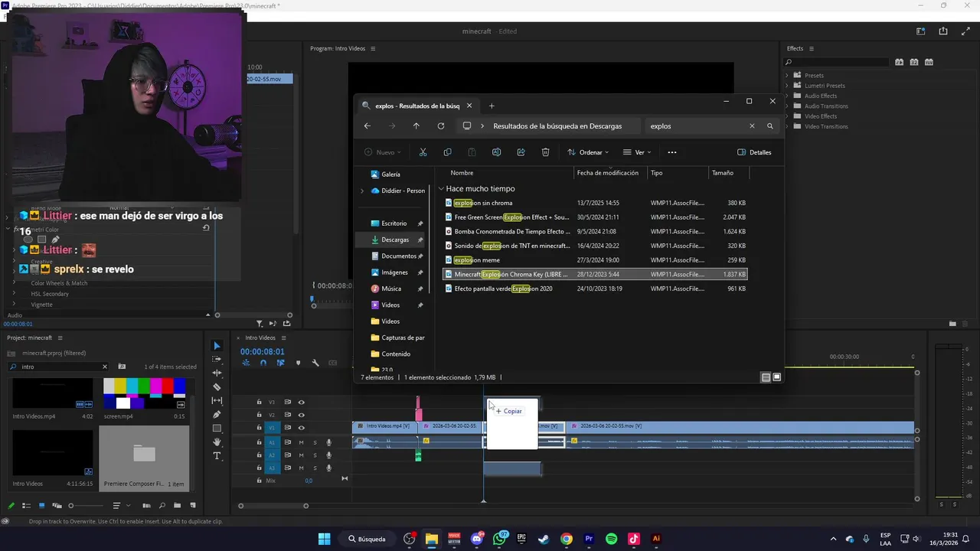Click the add marker icon in timeline

pos(298,363)
